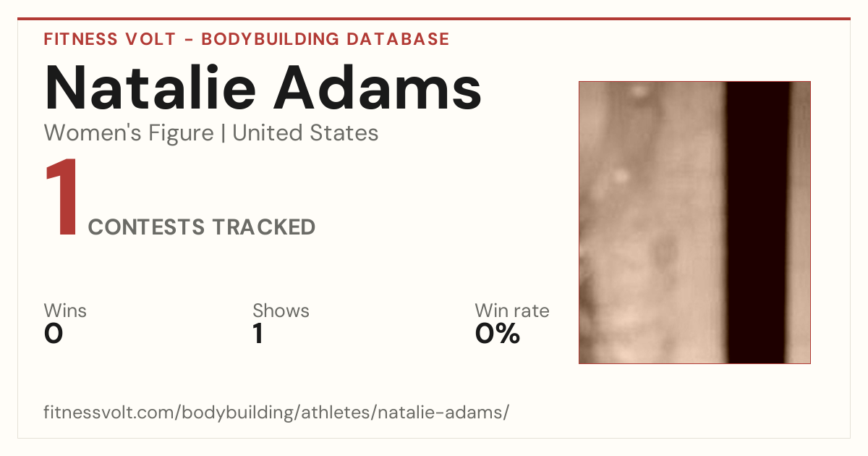Click the Win rate stat label

[x=512, y=311]
